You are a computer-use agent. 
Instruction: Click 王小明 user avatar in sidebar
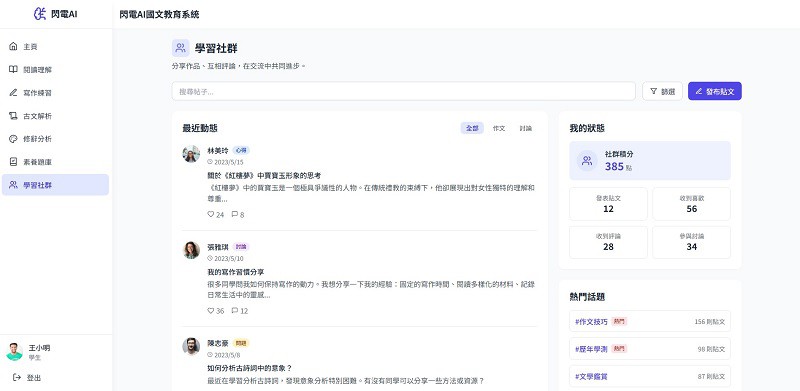[x=14, y=352]
